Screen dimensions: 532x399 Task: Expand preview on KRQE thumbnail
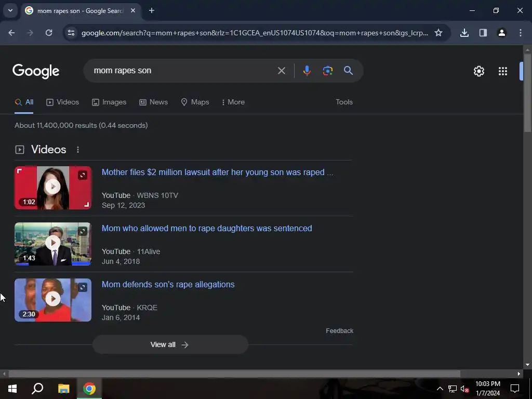tap(83, 287)
